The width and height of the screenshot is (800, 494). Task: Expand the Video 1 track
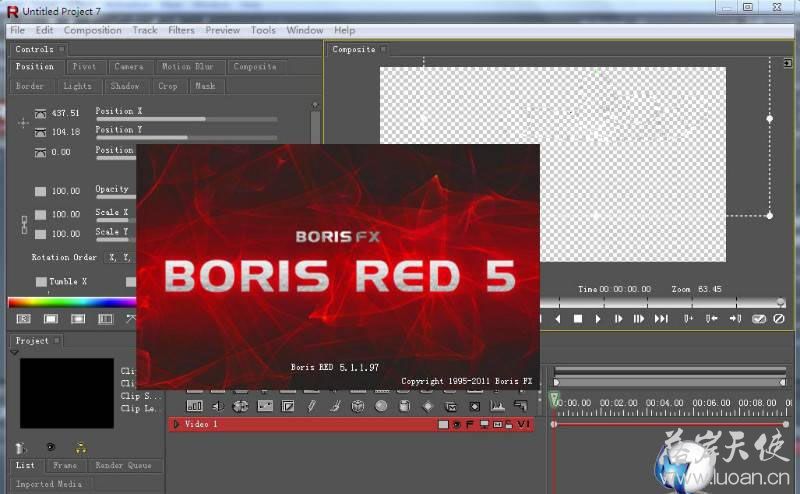coord(176,424)
